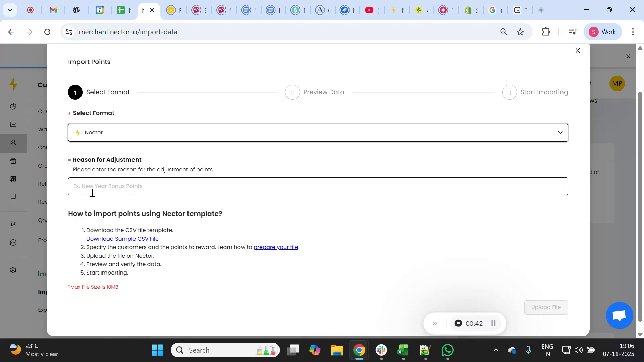Select the line chart analytics icon

pyautogui.click(x=13, y=124)
